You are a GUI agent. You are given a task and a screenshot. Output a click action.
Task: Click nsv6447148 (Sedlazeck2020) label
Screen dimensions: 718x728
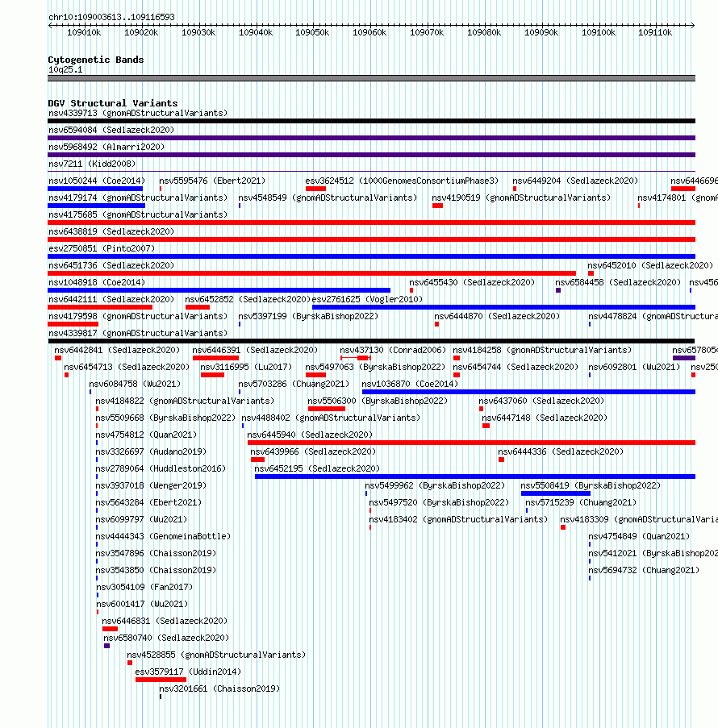545,418
